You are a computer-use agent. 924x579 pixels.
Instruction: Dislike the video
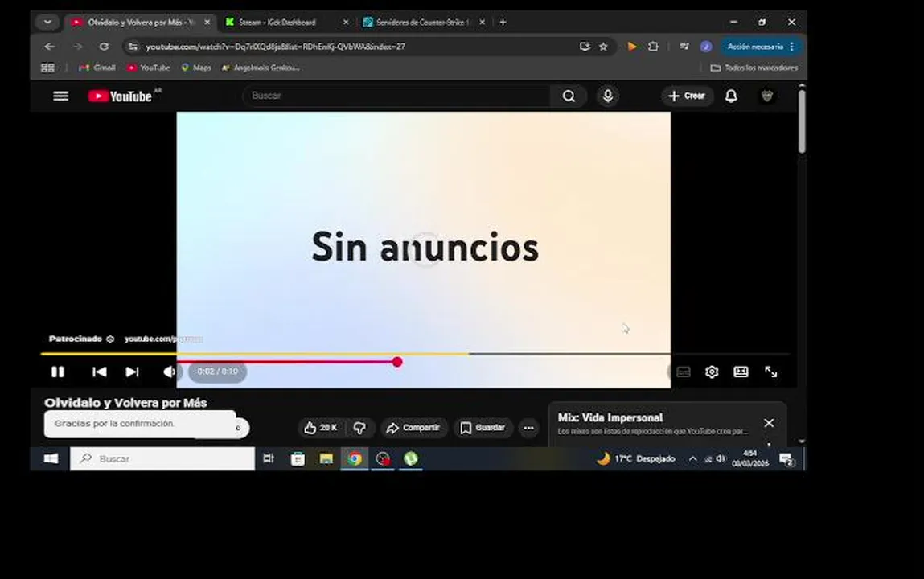coord(359,428)
